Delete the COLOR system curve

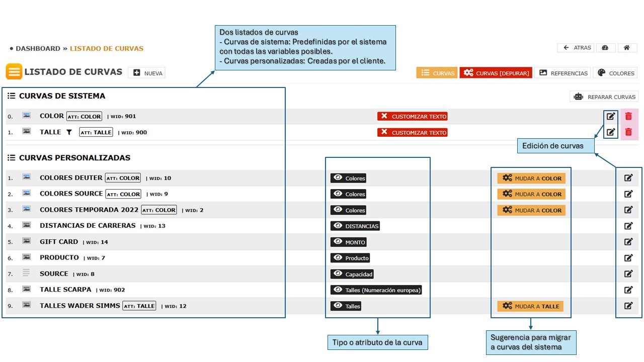pos(628,116)
